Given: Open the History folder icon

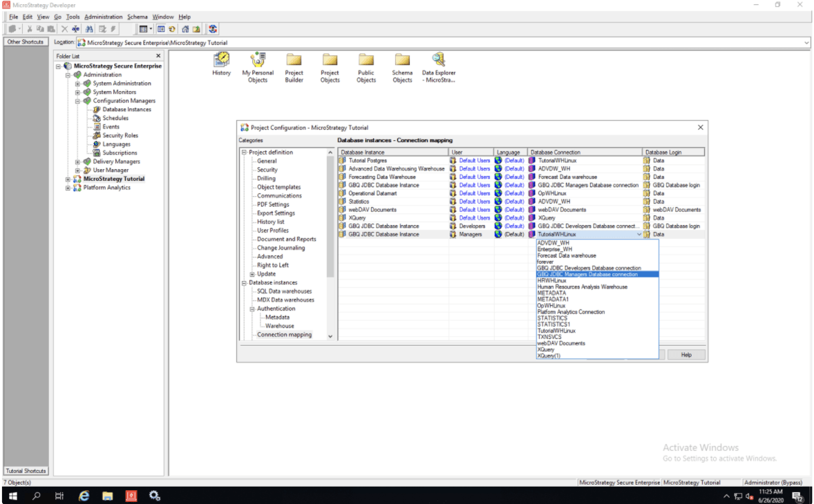Looking at the screenshot, I should pyautogui.click(x=221, y=60).
